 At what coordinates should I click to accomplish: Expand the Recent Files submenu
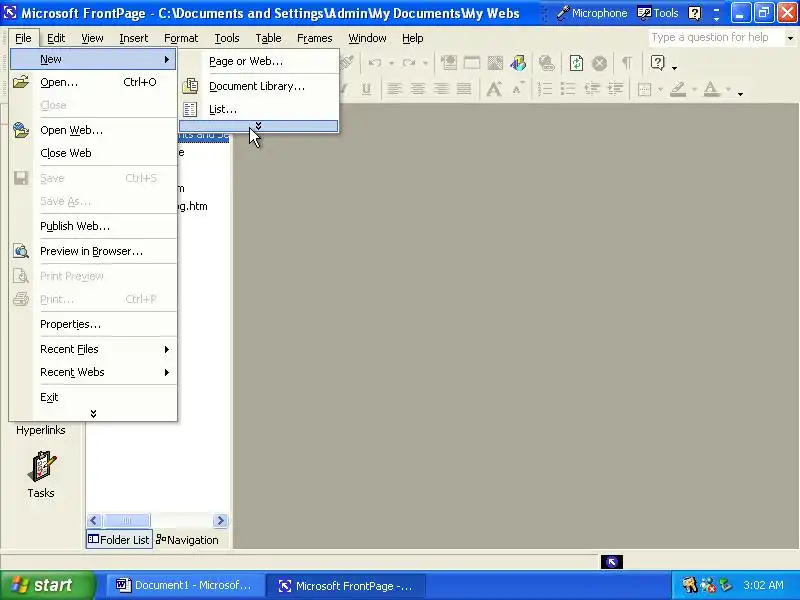pos(93,349)
